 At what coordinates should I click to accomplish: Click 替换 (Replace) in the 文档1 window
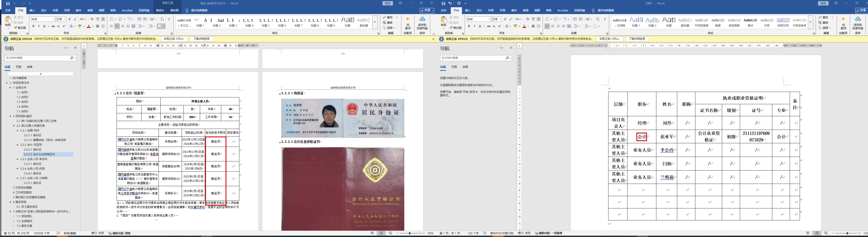pos(824,22)
